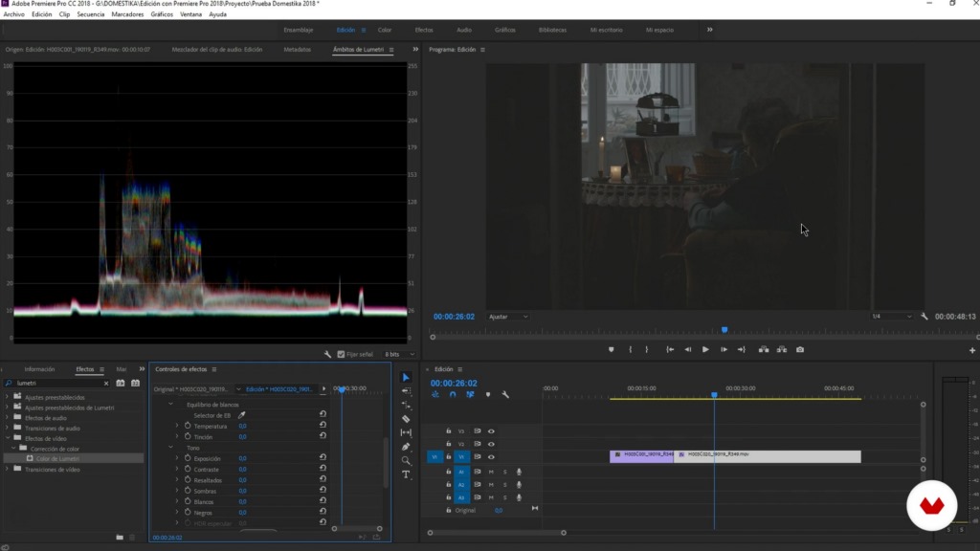Activate the Zoom tool
980x551 pixels.
pos(406,460)
